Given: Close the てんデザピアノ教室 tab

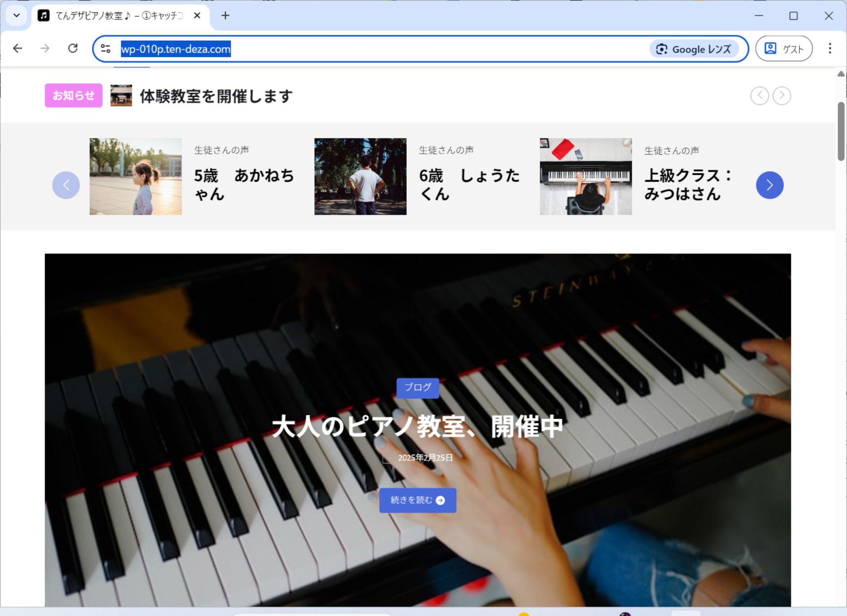Looking at the screenshot, I should point(197,15).
